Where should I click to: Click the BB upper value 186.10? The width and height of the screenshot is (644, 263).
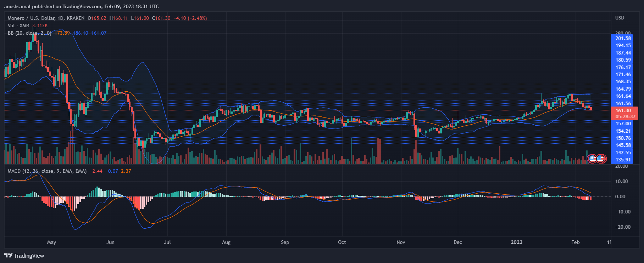pyautogui.click(x=80, y=33)
